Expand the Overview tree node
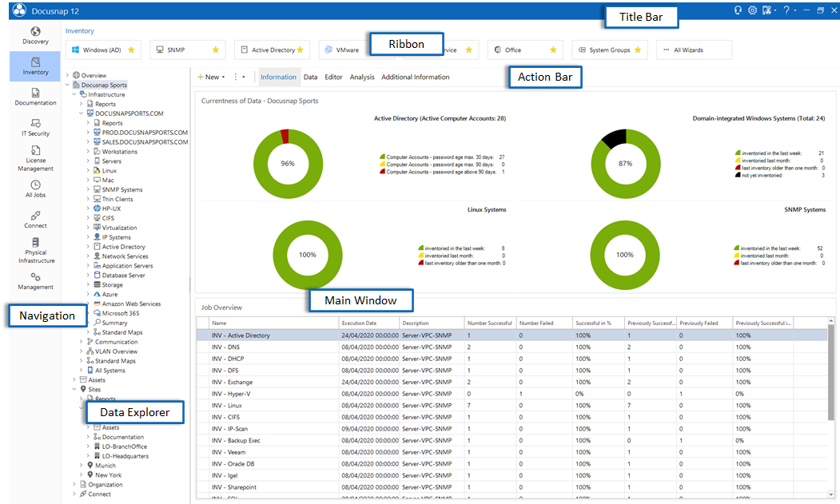Image resolution: width=840 pixels, height=504 pixels. pos(67,76)
